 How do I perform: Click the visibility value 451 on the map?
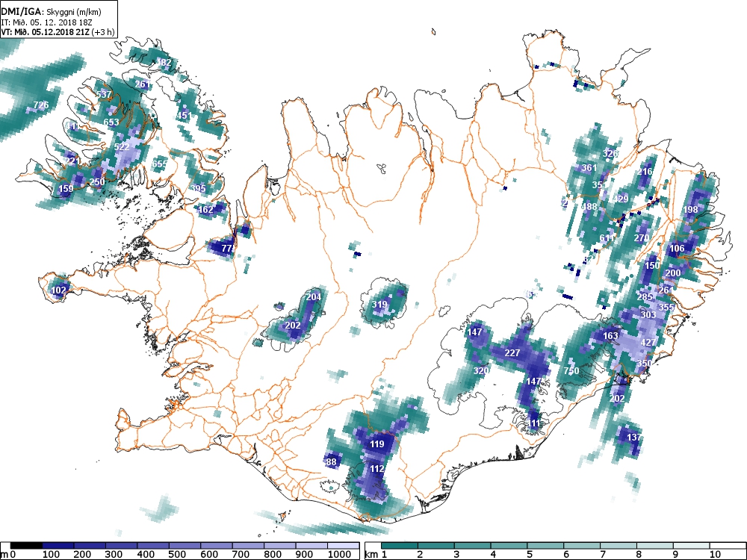click(184, 115)
